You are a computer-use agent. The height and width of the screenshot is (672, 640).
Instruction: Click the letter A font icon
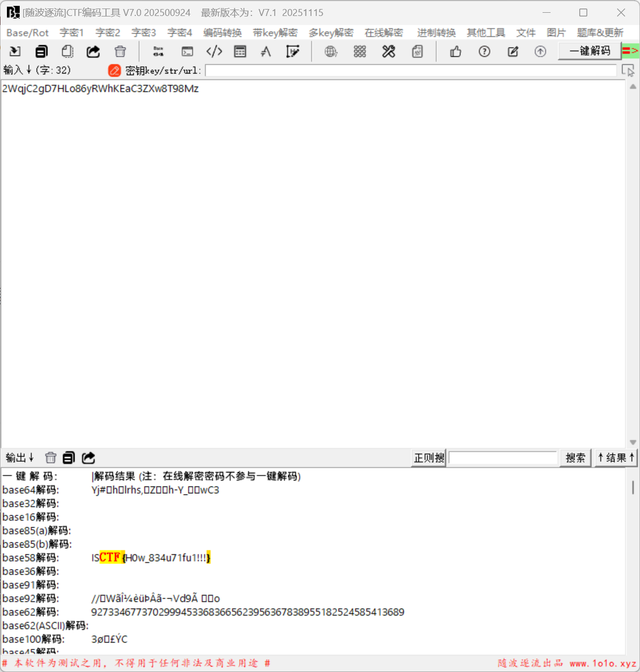point(266,52)
